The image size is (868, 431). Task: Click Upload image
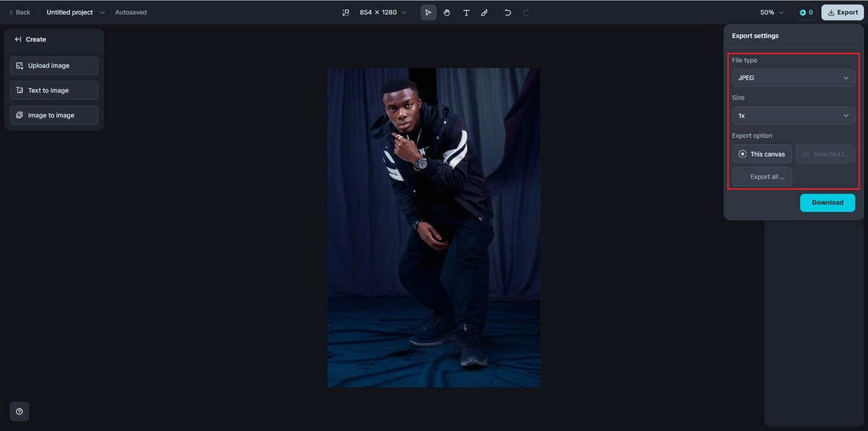pos(54,66)
